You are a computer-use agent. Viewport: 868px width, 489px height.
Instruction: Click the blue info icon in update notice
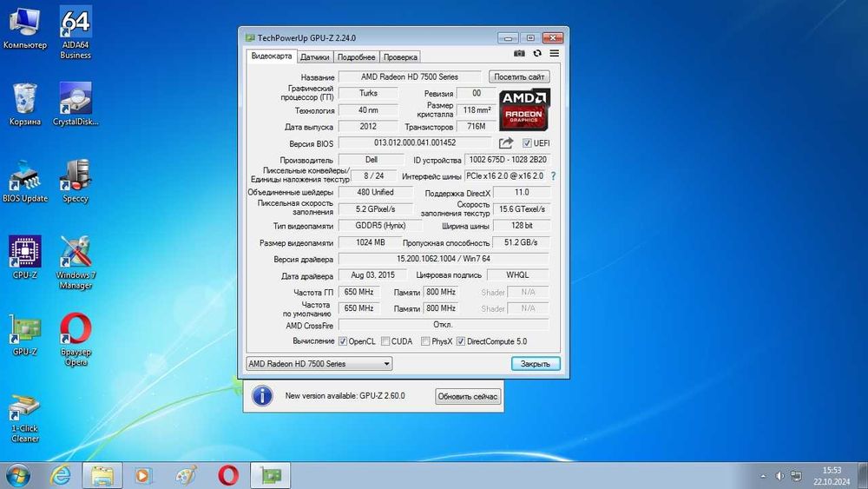pos(262,396)
